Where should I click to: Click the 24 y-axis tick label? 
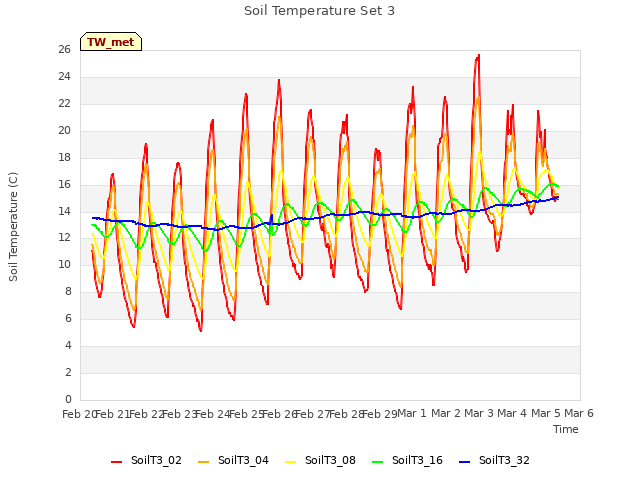tap(64, 77)
